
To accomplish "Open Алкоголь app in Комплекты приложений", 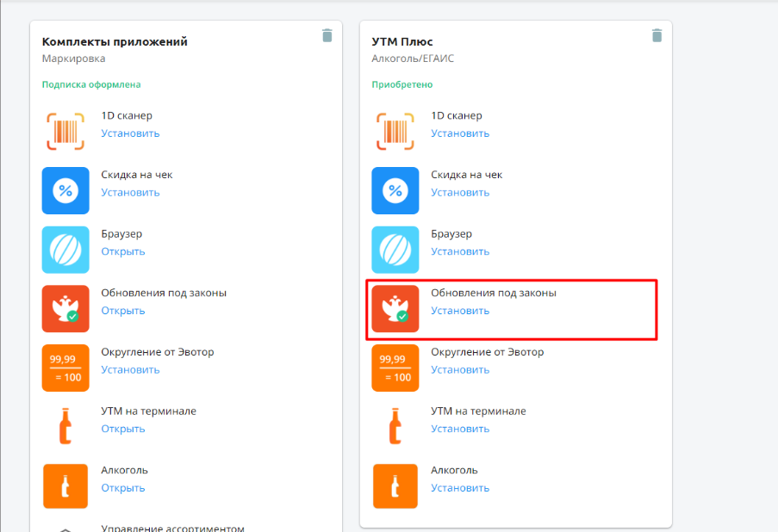I will (123, 488).
